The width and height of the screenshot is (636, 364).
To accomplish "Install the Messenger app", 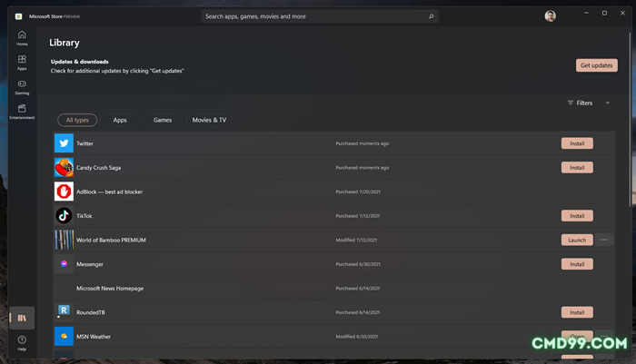I will [577, 264].
